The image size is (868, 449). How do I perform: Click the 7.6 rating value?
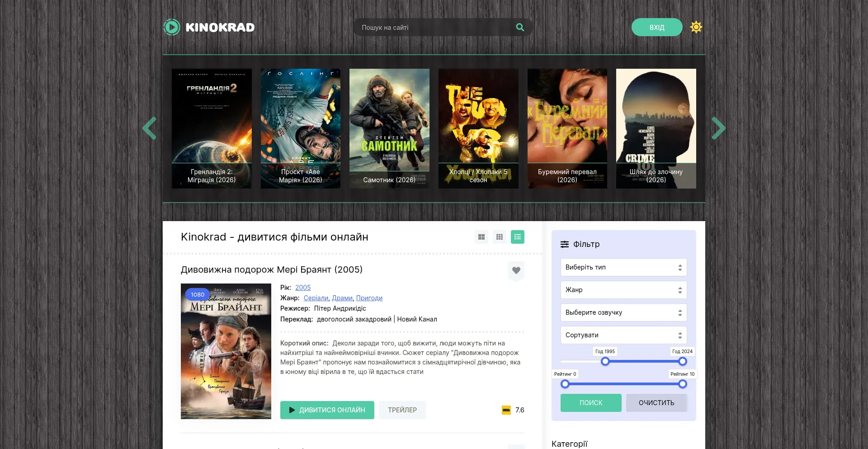click(x=520, y=410)
